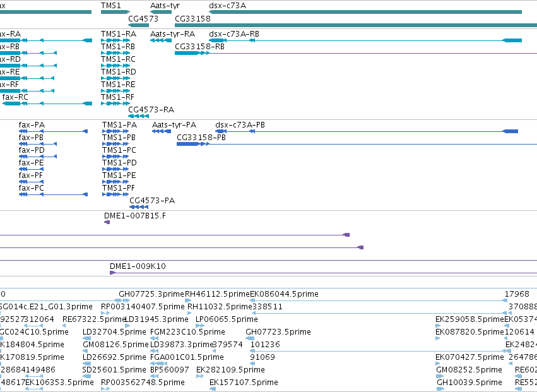Click transcript TMS1-RE

click(118, 85)
